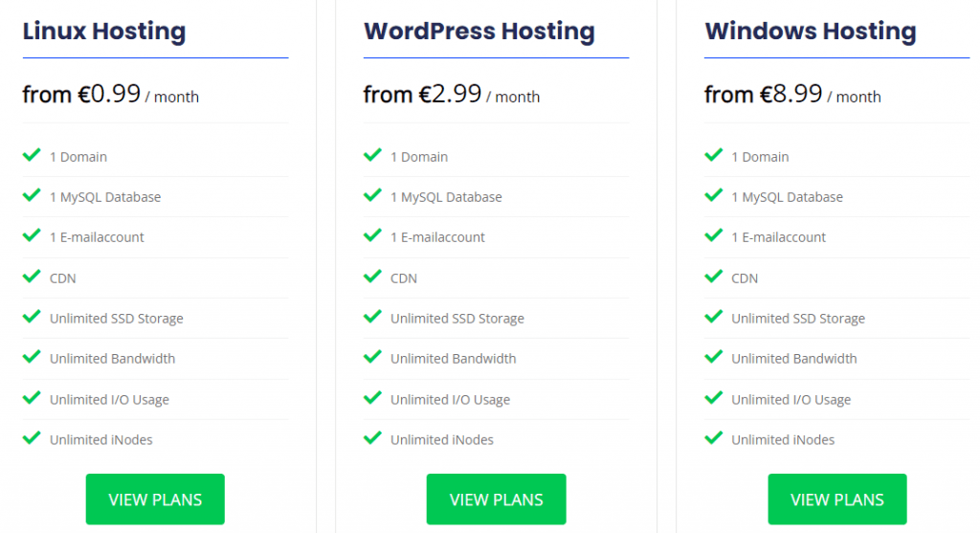This screenshot has height=533, width=980.
Task: Click checkmark beside Windows Unlimited I/O Usage
Action: click(x=714, y=397)
